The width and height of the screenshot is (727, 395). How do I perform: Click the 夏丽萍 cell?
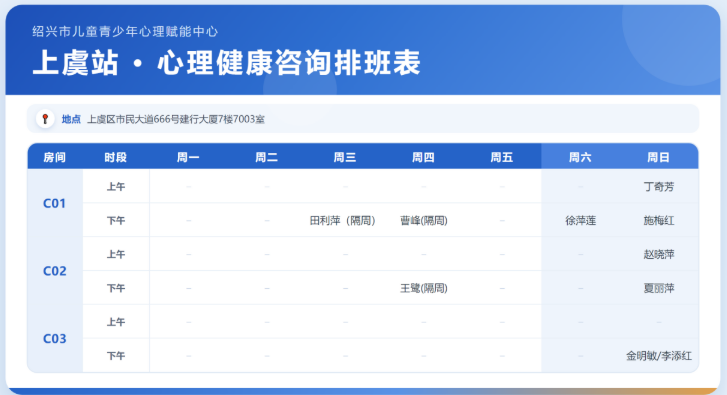coord(659,288)
